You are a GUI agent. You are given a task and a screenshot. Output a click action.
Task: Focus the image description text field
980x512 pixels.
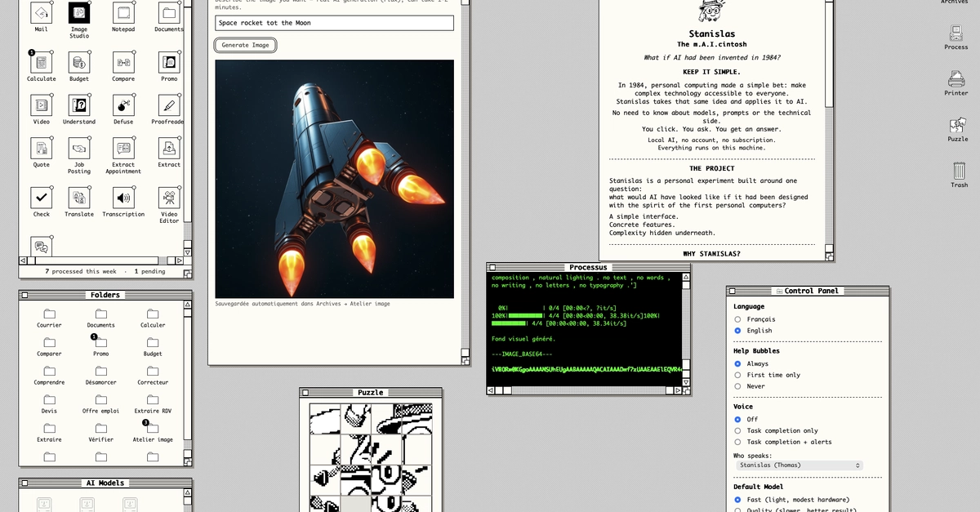pos(334,23)
